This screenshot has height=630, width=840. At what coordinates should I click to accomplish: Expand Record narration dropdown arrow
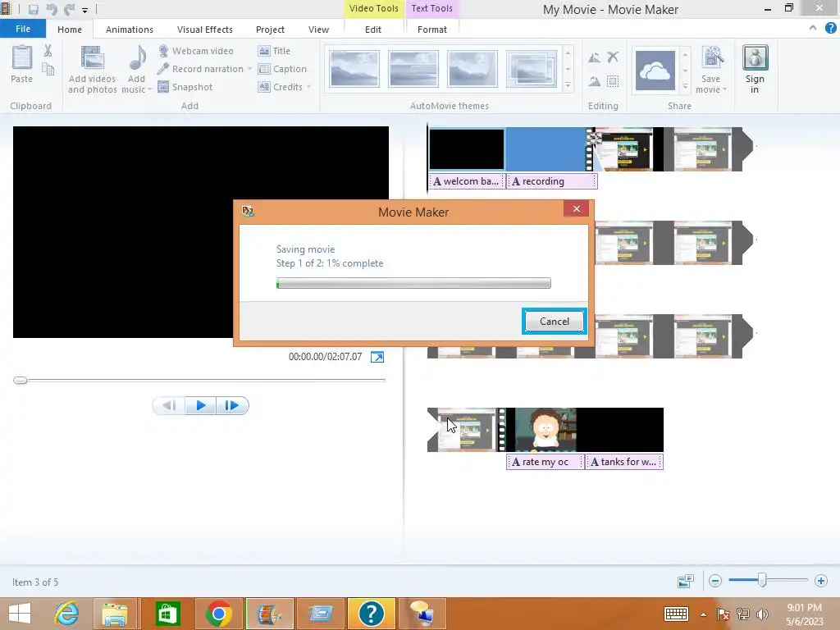pyautogui.click(x=249, y=69)
